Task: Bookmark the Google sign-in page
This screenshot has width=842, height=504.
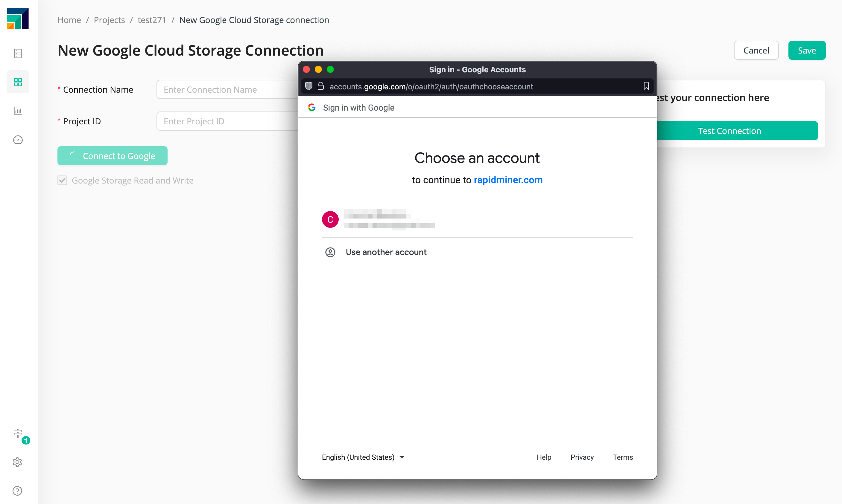Action: pos(646,86)
